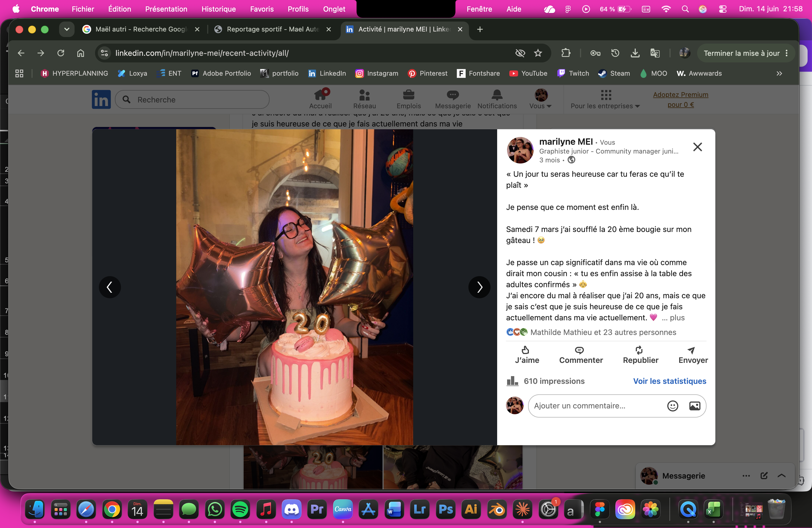Open the Présentation menu

point(166,9)
